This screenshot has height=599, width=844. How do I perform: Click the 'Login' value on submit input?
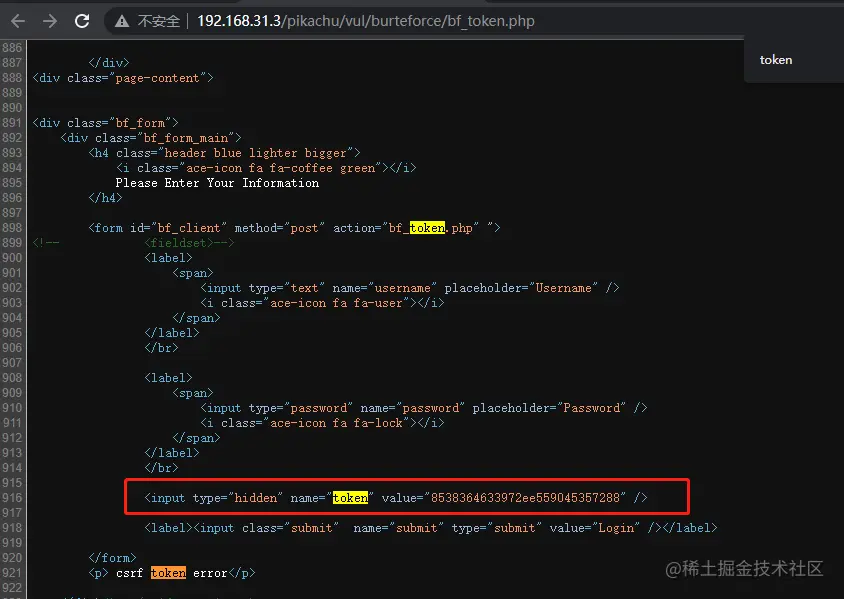click(x=616, y=528)
